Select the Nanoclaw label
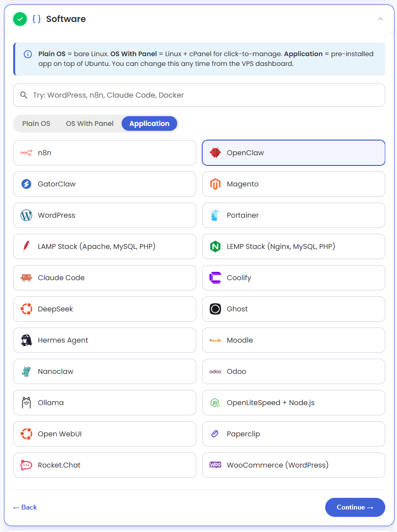Viewport: 397px width, 532px height. tap(56, 371)
